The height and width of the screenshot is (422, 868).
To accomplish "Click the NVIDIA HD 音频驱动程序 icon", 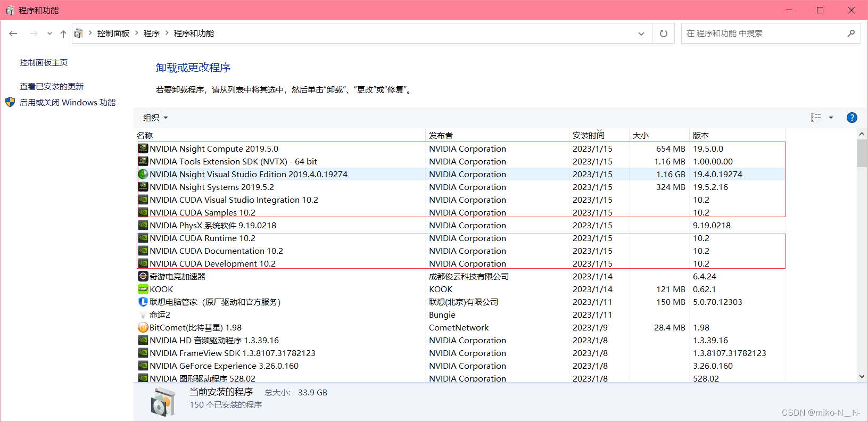I will click(143, 340).
